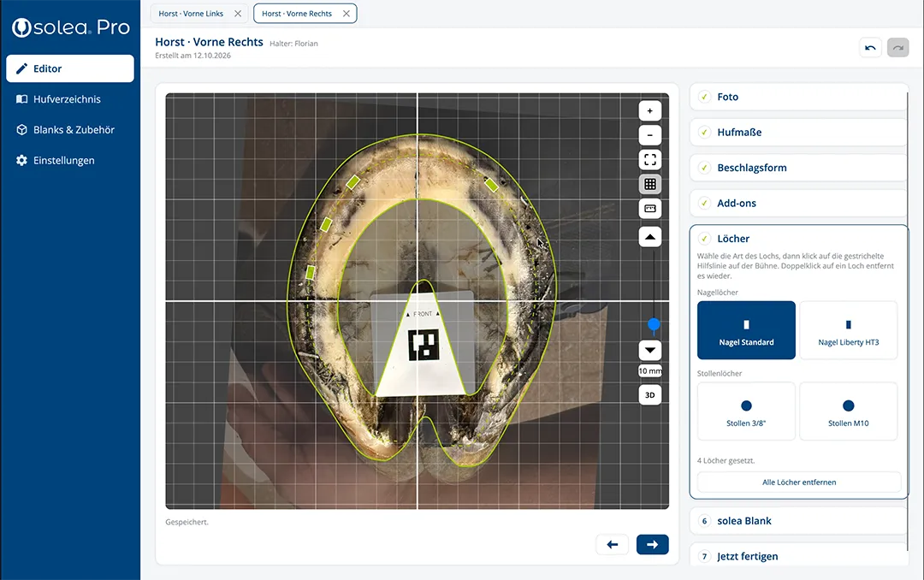
Task: Close the Horst · Vorne Links tab
Action: pos(238,14)
